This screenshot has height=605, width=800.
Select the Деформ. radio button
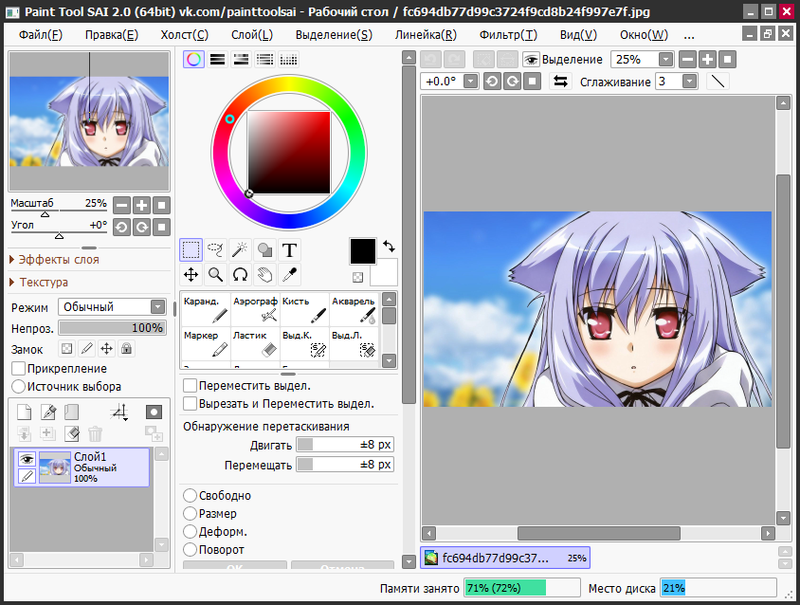click(x=190, y=531)
